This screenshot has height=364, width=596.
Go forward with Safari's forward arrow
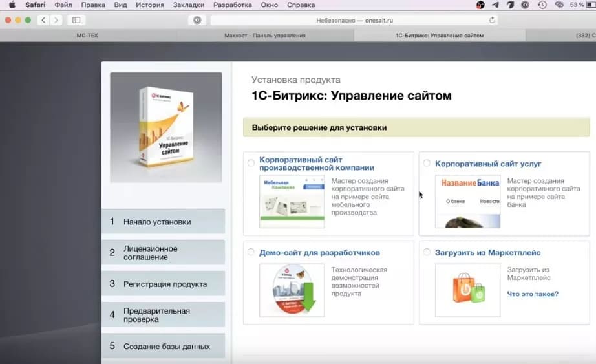click(56, 20)
